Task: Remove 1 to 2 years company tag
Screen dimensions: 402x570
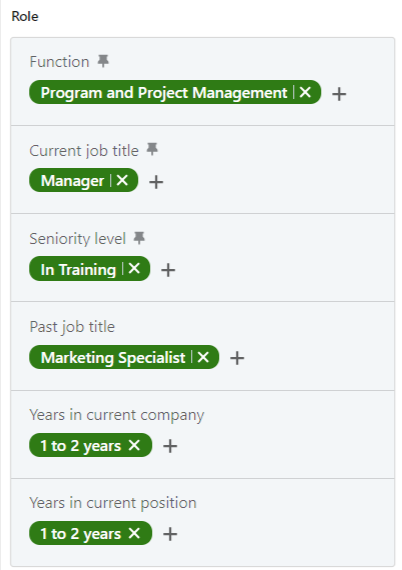Action: pyautogui.click(x=134, y=445)
